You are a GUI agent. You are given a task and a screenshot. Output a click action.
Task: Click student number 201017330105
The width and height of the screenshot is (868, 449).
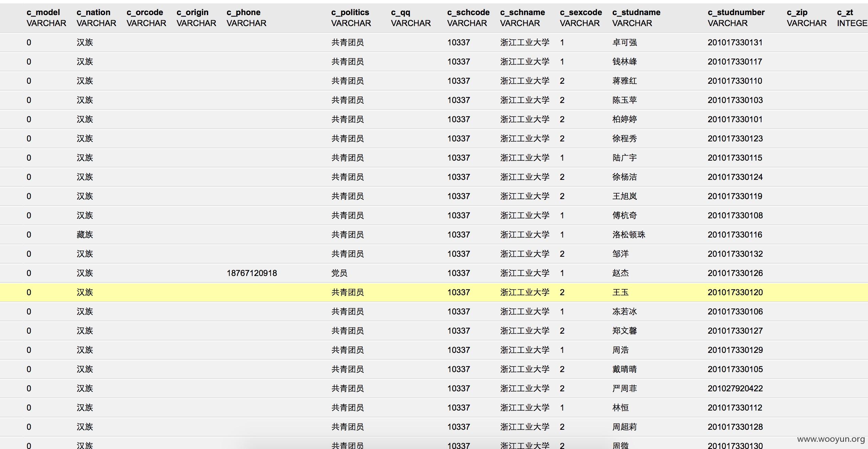[735, 369]
